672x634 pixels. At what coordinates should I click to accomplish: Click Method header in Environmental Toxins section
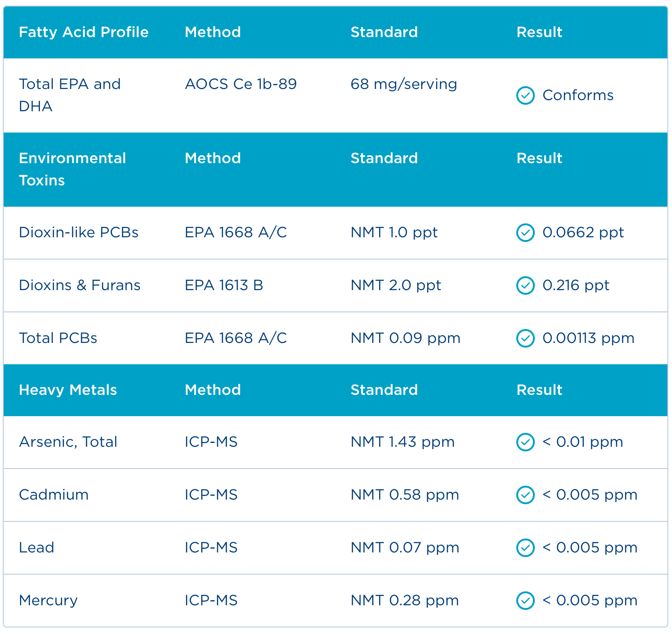213,158
